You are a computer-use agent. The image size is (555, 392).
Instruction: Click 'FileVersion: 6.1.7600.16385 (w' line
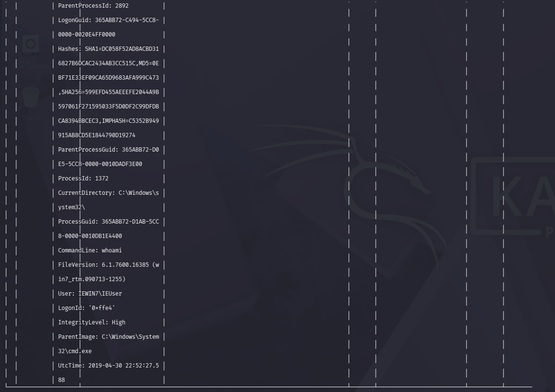pyautogui.click(x=109, y=265)
